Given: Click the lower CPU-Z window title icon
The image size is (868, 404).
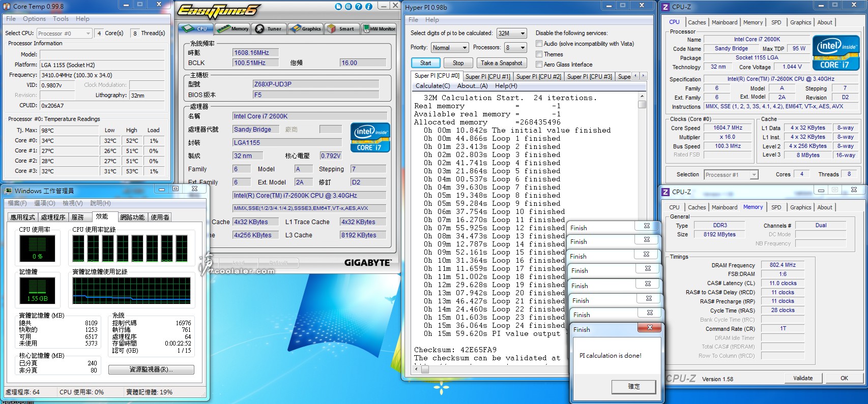Looking at the screenshot, I should point(666,192).
